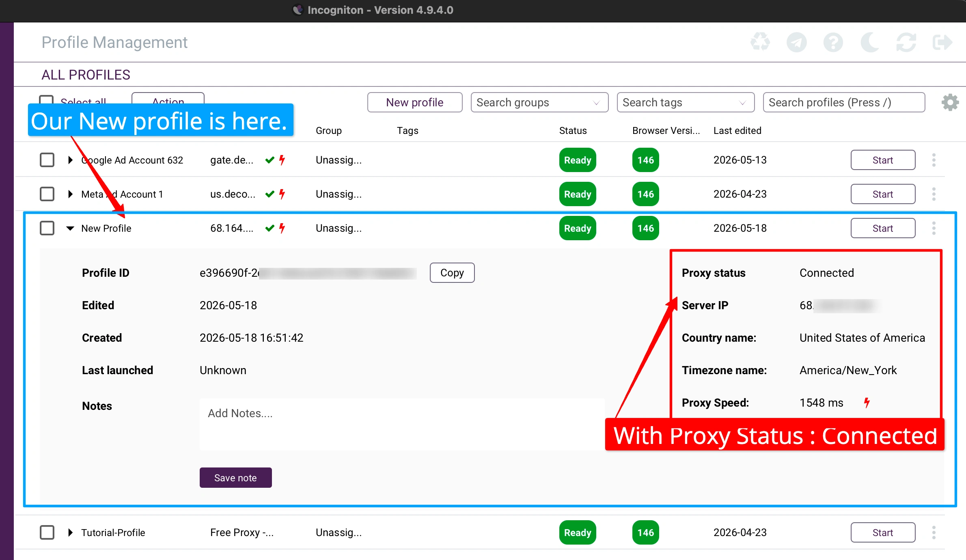Check proxy speed bolt for Meta Ad Account 1
Viewport: 966px width, 560px height.
[x=282, y=194]
